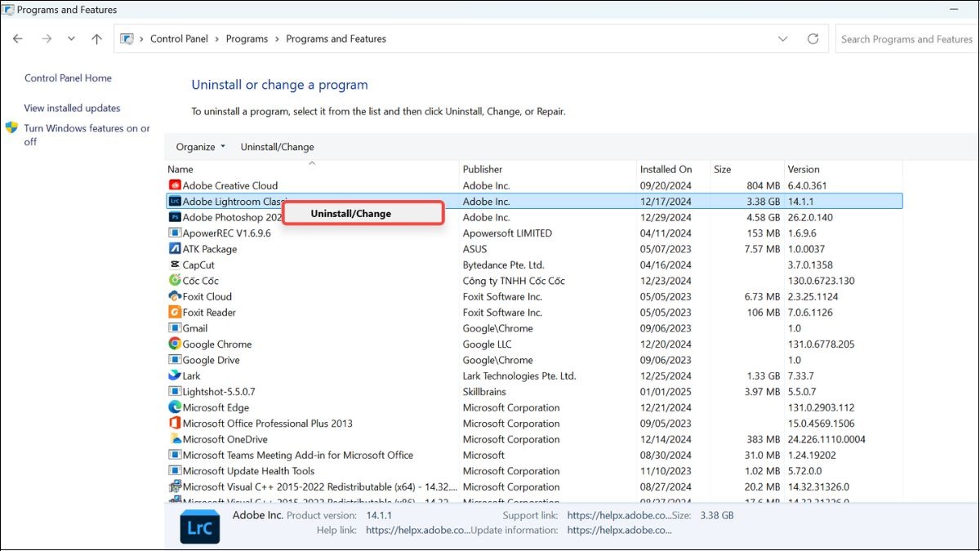Click the Microsoft Teams Meeting Add-in icon
980x551 pixels.
click(x=175, y=455)
